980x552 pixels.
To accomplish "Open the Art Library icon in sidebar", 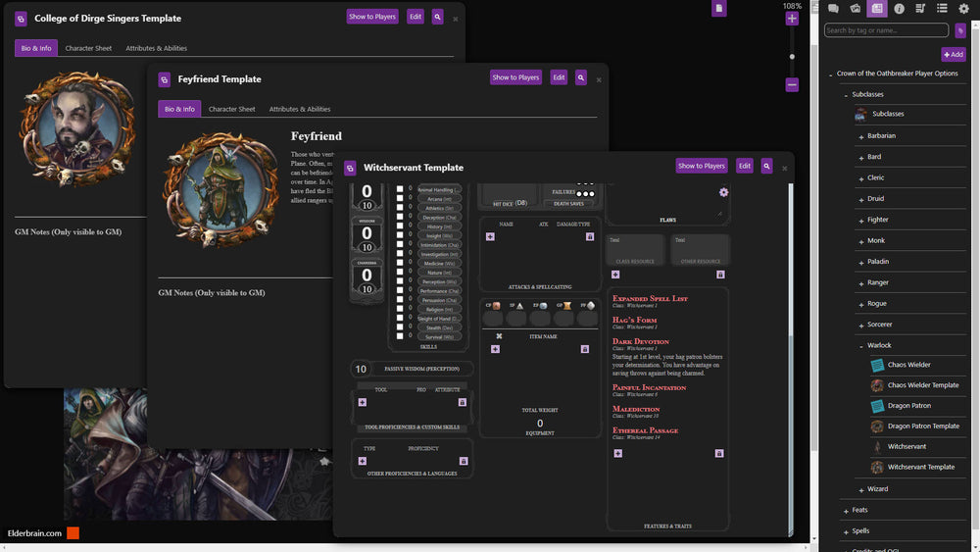I will coord(855,9).
